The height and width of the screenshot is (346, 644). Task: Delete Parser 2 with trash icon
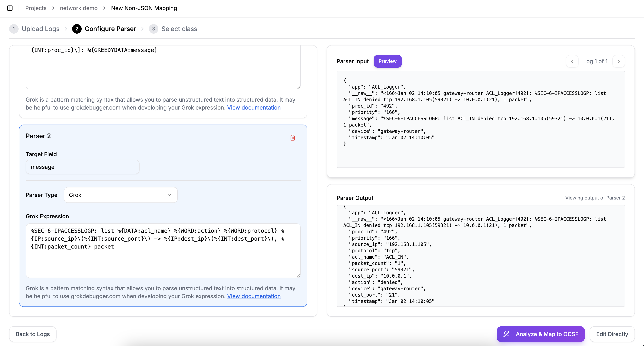[293, 137]
